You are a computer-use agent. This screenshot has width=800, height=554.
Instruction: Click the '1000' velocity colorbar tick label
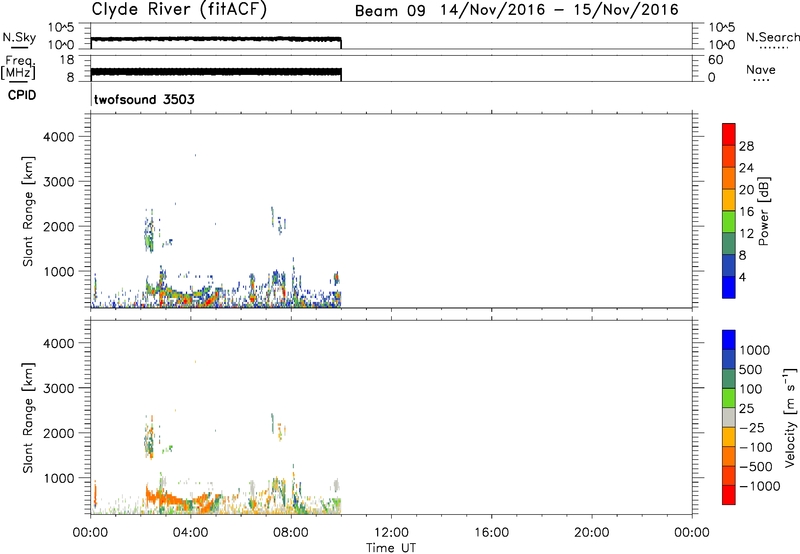pyautogui.click(x=755, y=350)
